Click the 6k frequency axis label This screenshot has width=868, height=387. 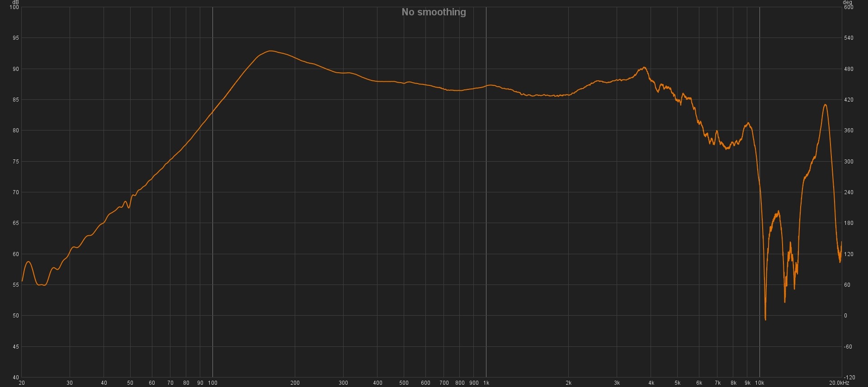coord(699,383)
